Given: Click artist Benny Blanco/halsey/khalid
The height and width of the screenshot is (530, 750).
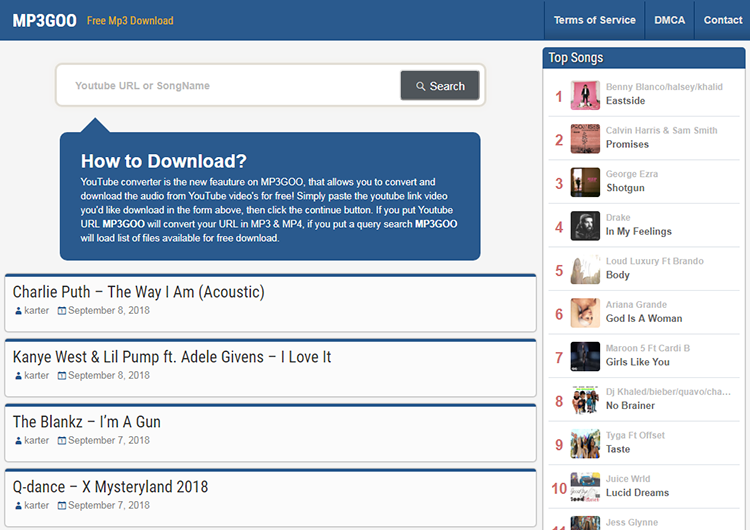Looking at the screenshot, I should 664,87.
